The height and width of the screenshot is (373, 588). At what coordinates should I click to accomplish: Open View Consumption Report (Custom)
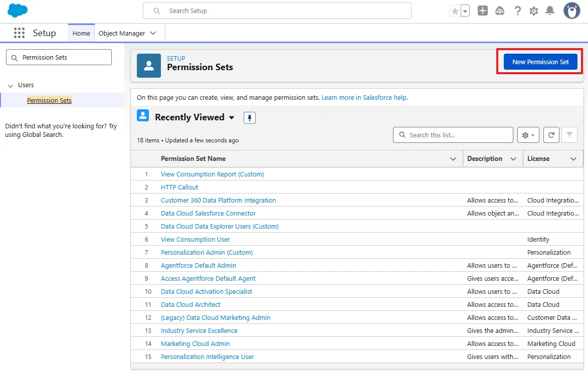coord(212,174)
